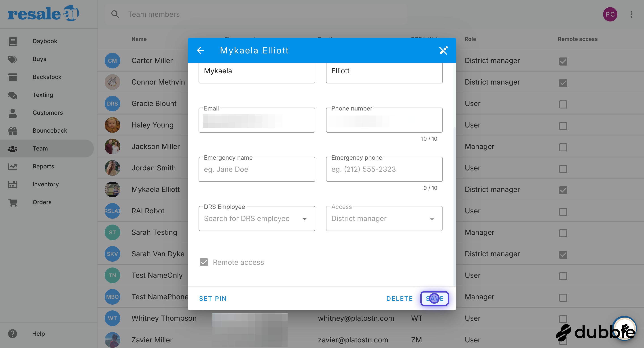Click Zavier Miller's email zavier@platostn.com
The width and height of the screenshot is (644, 348).
point(353,340)
